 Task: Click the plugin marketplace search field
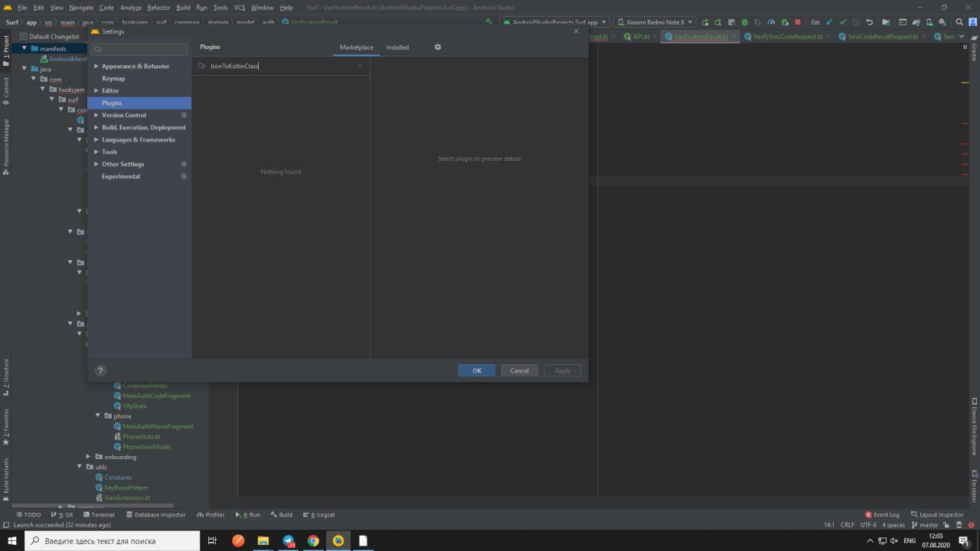pos(279,66)
